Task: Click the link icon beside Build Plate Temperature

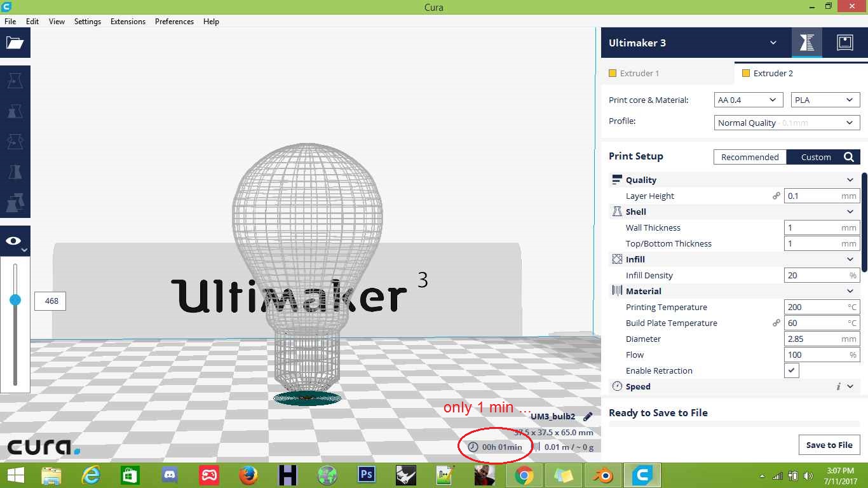Action: [x=776, y=323]
